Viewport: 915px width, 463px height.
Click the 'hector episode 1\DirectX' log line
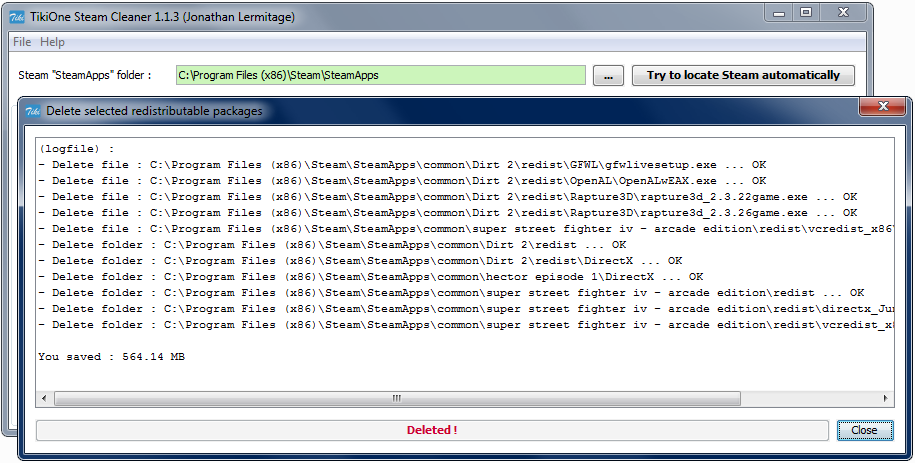coord(371,277)
